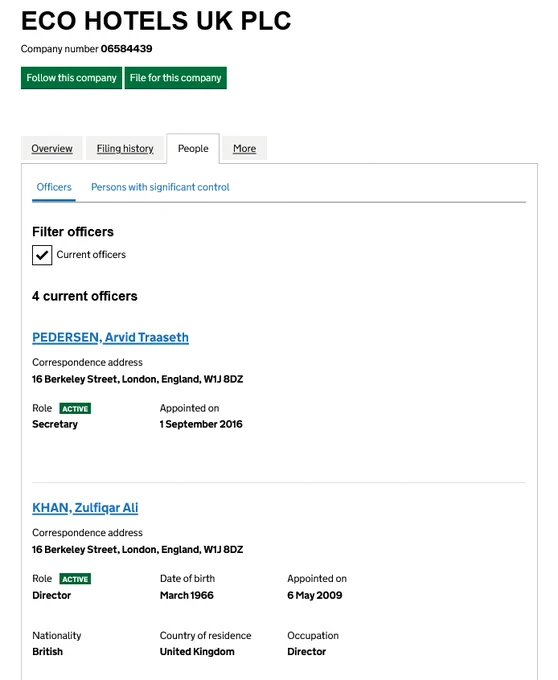Click Khan's correspondence address 16 Berkeley Street

click(137, 550)
